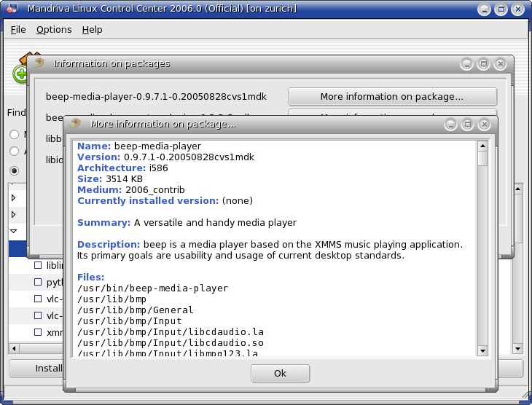Image resolution: width=532 pixels, height=405 pixels.
Task: Click file path /usr/bin/beep-media-player
Action: [153, 288]
